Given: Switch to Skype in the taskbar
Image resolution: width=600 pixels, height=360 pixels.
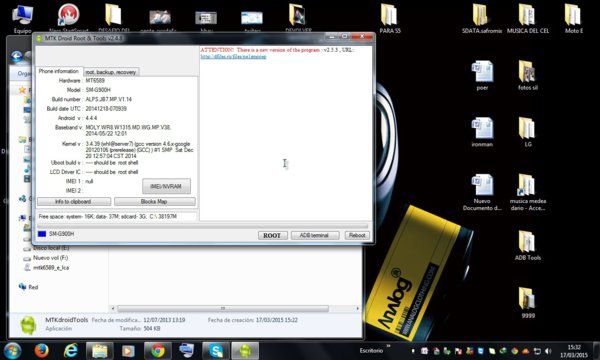Looking at the screenshot, I should 216,351.
